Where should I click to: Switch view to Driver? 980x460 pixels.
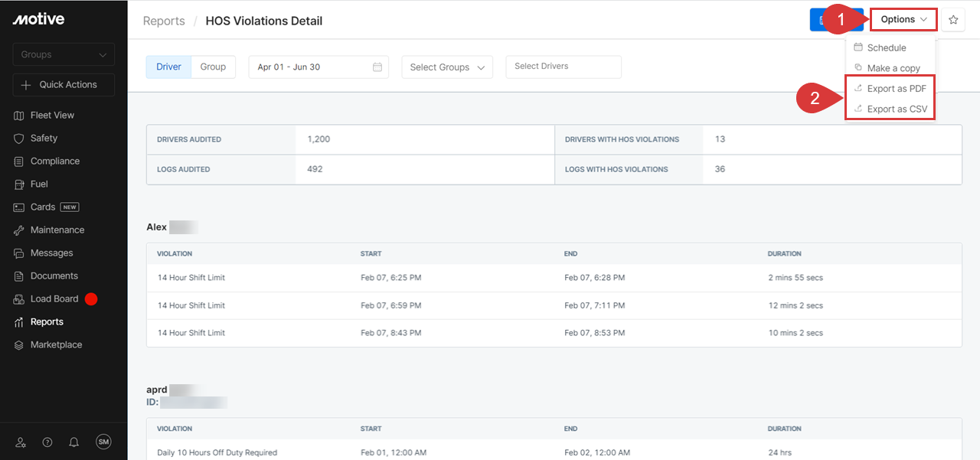(x=168, y=67)
